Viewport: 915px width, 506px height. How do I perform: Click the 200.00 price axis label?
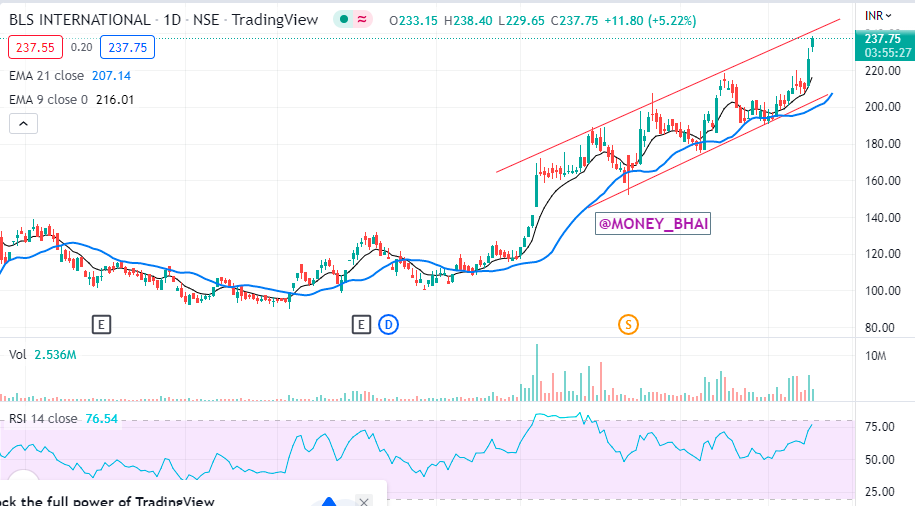click(882, 107)
